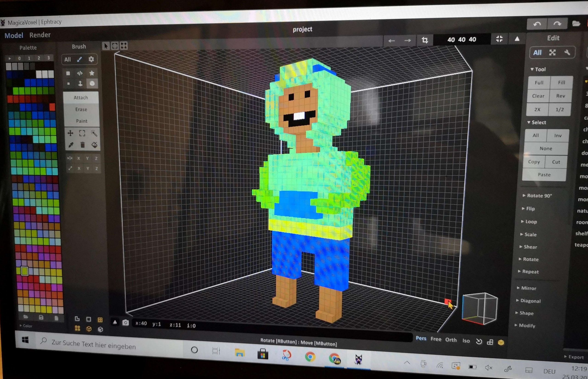Click the crop model size icon
The height and width of the screenshot is (379, 588).
[425, 40]
